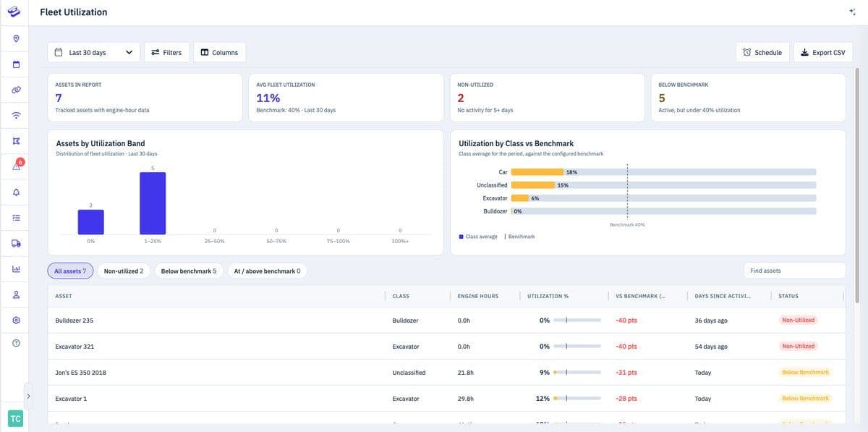
Task: Select the Below benchmark 5 tab
Action: click(189, 271)
